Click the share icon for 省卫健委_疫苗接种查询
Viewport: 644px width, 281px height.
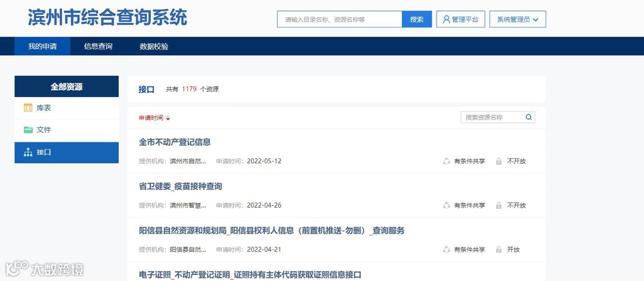[x=447, y=205]
